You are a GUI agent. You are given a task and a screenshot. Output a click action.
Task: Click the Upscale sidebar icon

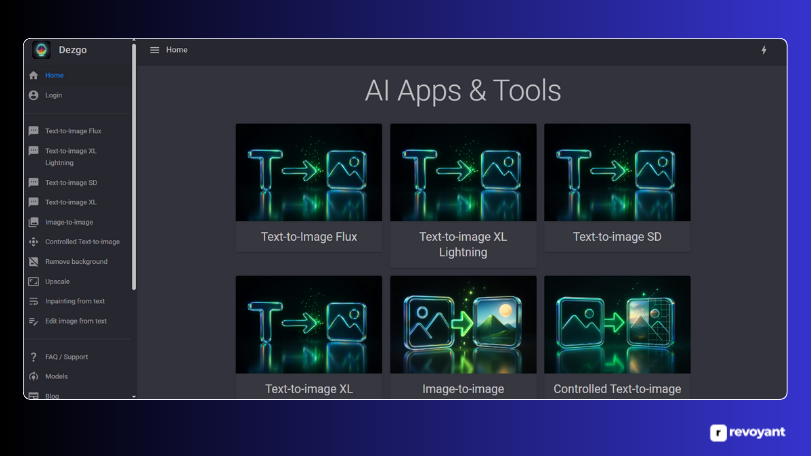click(x=34, y=282)
